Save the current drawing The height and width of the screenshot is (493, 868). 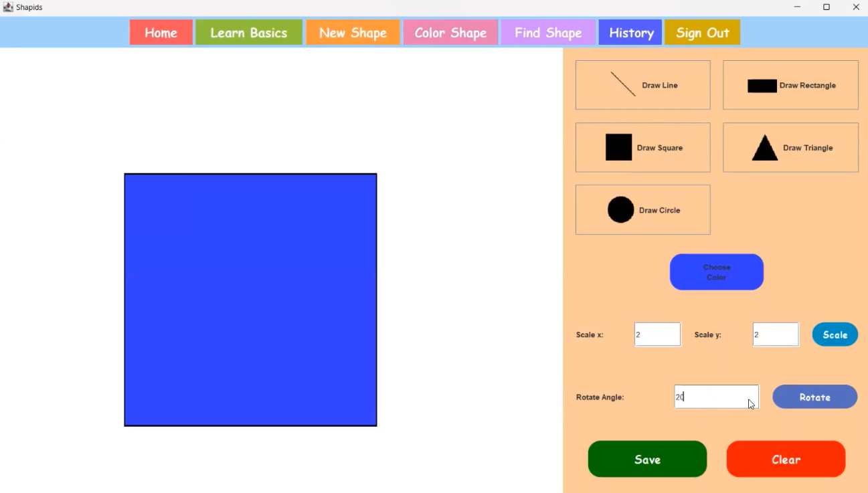click(x=646, y=459)
